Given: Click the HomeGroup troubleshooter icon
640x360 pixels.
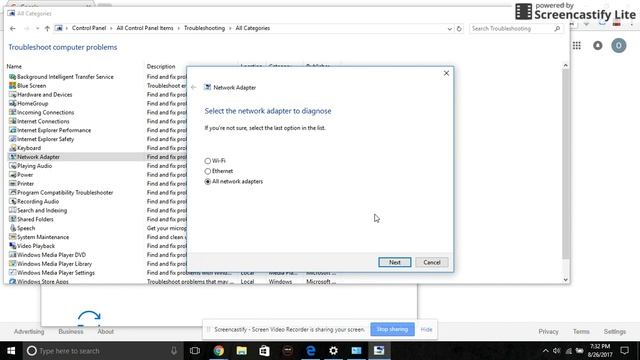Looking at the screenshot, I should pos(13,104).
